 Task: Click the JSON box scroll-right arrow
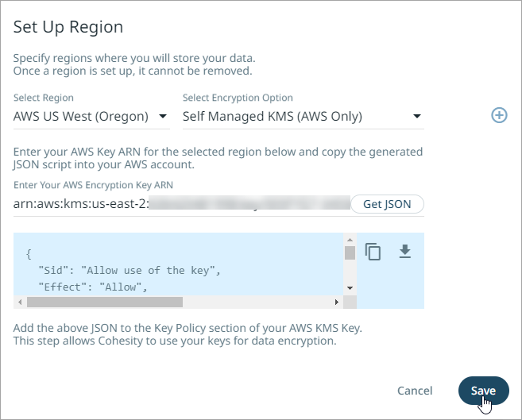(x=336, y=302)
